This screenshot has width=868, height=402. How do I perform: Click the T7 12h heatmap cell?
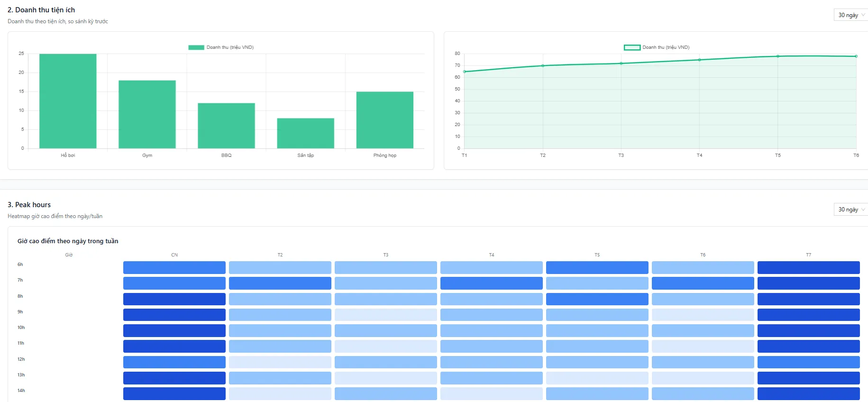coord(809,362)
